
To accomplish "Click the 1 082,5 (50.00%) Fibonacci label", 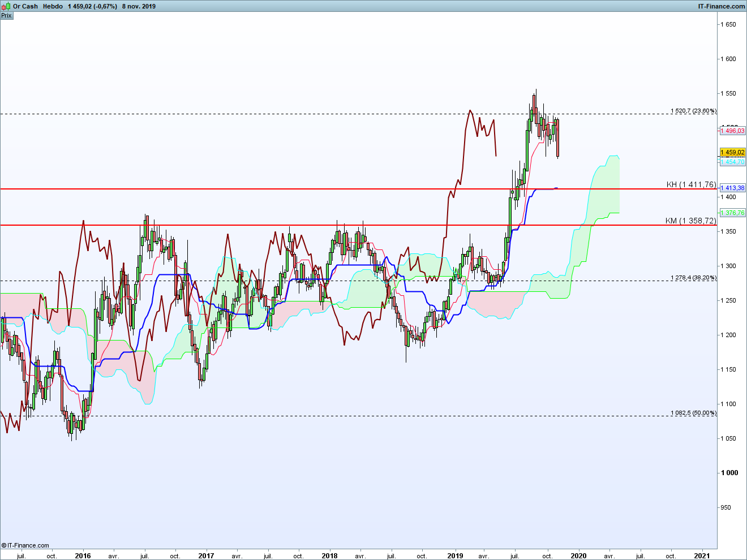I will tap(693, 413).
